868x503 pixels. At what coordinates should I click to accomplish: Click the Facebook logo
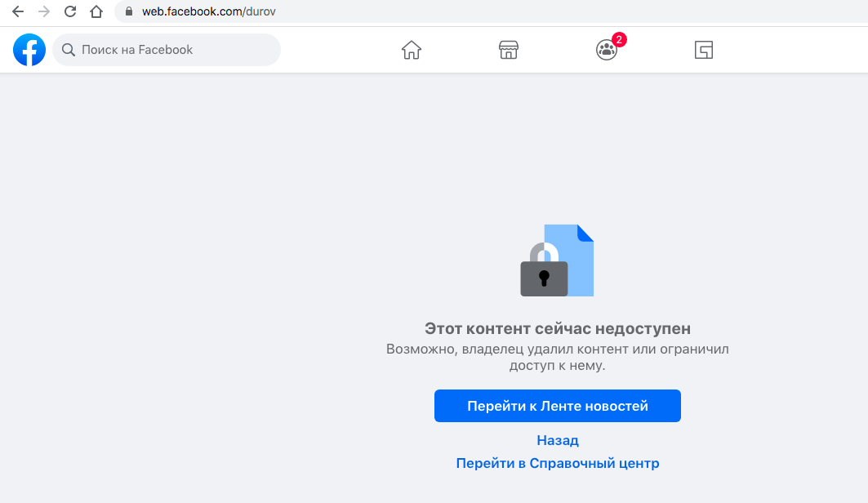(29, 50)
